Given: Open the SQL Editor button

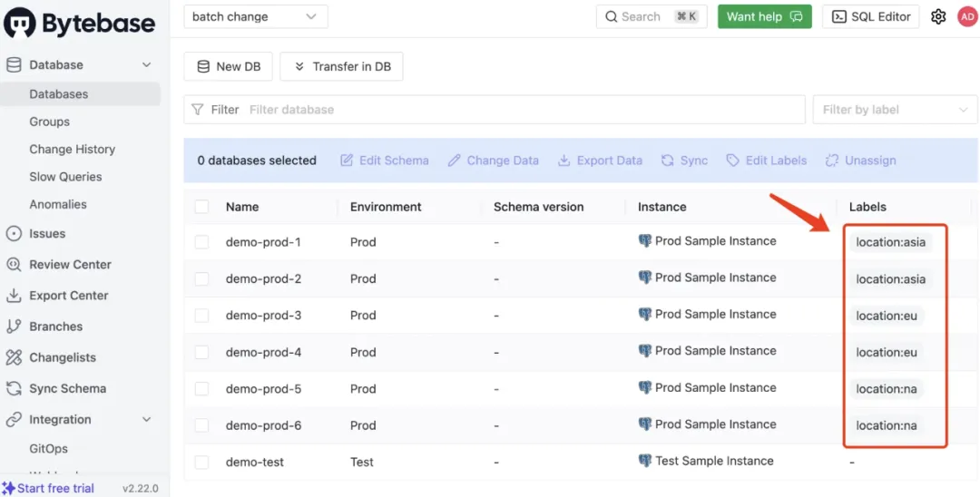Looking at the screenshot, I should [x=870, y=16].
